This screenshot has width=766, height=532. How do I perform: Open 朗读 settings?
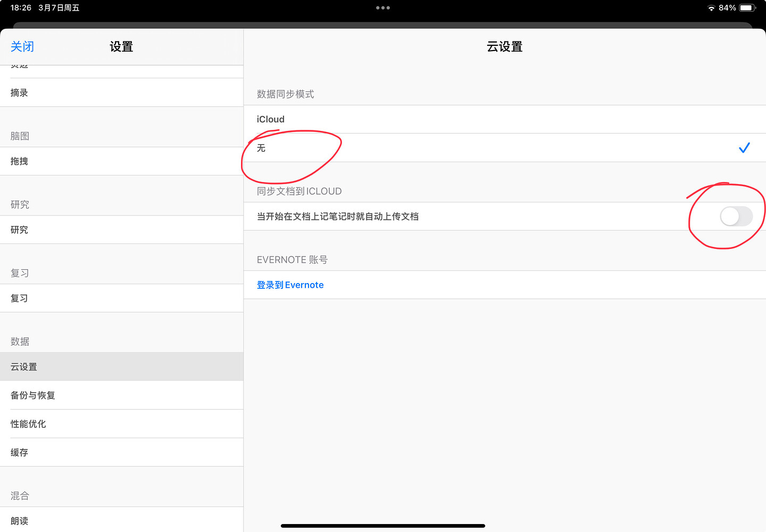click(x=122, y=520)
